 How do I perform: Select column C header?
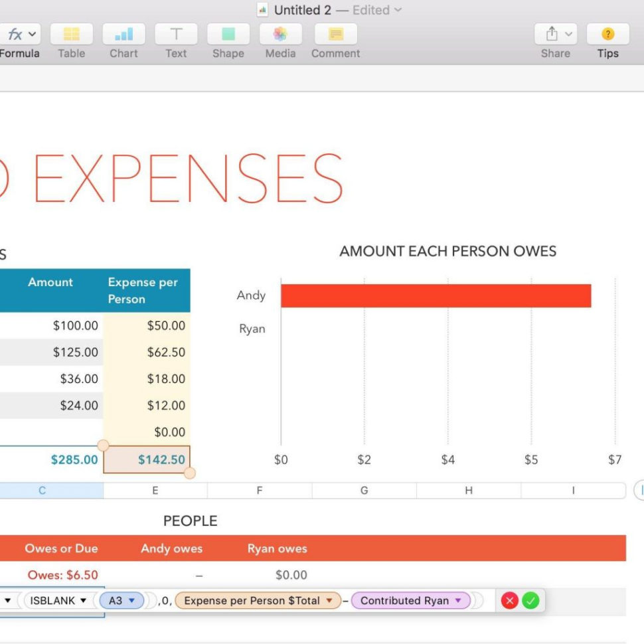click(42, 490)
